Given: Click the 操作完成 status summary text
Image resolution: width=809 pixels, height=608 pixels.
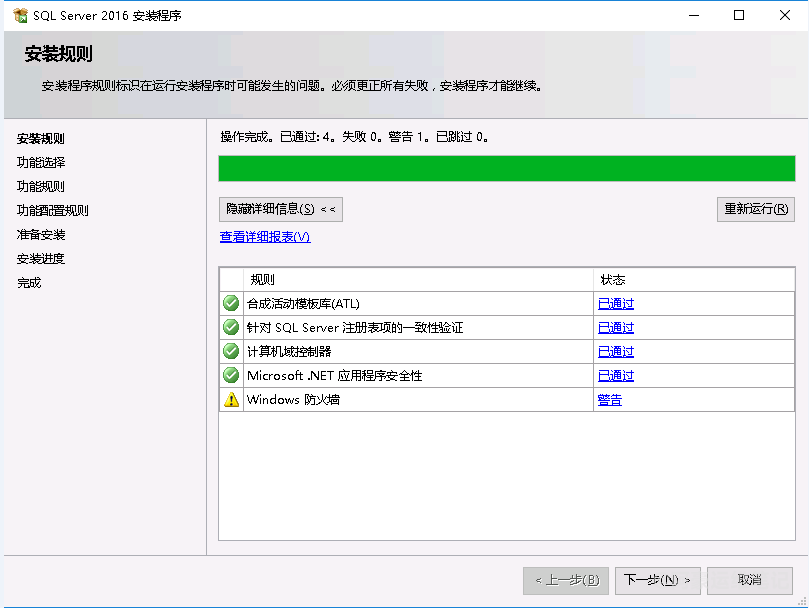Looking at the screenshot, I should pos(354,137).
